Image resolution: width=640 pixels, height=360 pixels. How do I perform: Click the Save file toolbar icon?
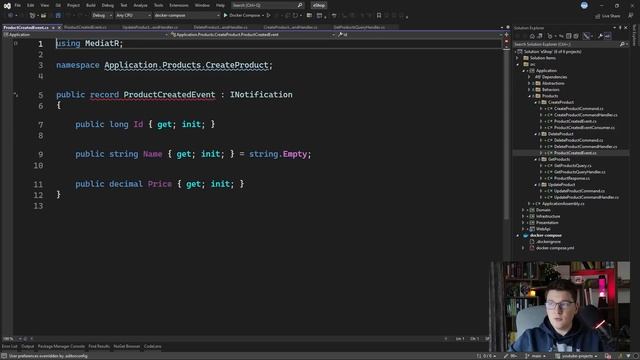(x=58, y=16)
